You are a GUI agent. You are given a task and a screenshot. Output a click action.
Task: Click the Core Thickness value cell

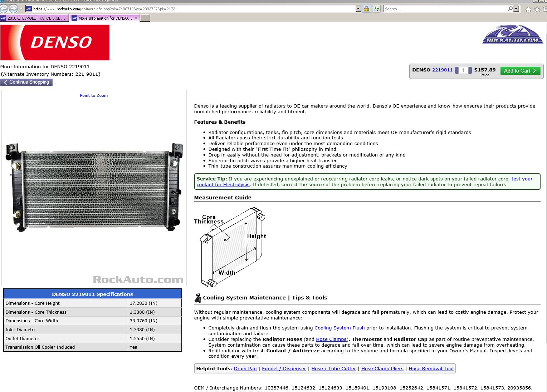point(155,312)
